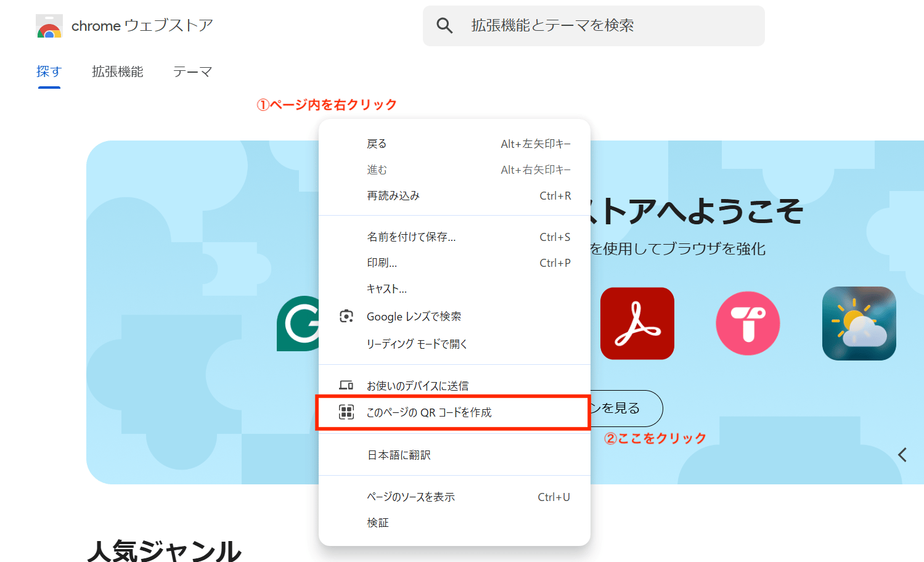Click the send-to-device icon in the menu
This screenshot has height=562, width=924.
[x=348, y=385]
